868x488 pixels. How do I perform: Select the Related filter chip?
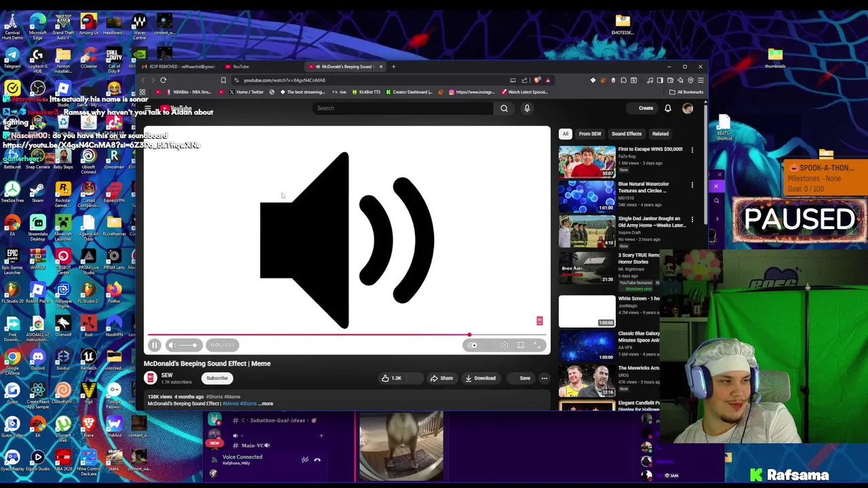[x=660, y=134]
